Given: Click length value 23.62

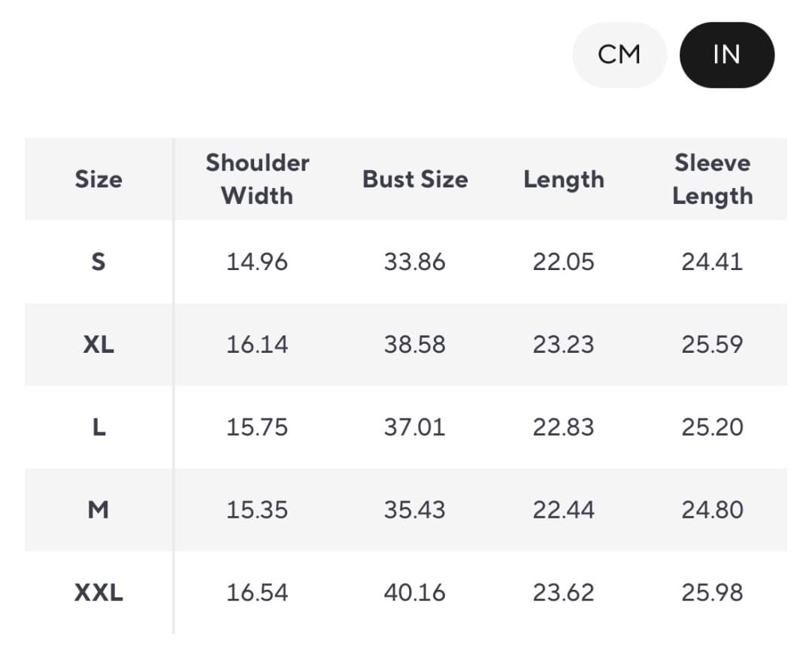Looking at the screenshot, I should click(x=564, y=593).
